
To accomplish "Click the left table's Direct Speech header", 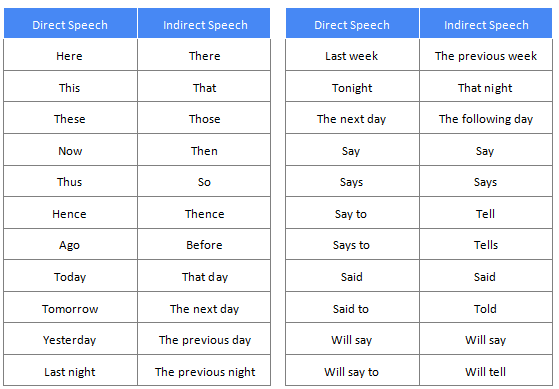I will coord(70,23).
